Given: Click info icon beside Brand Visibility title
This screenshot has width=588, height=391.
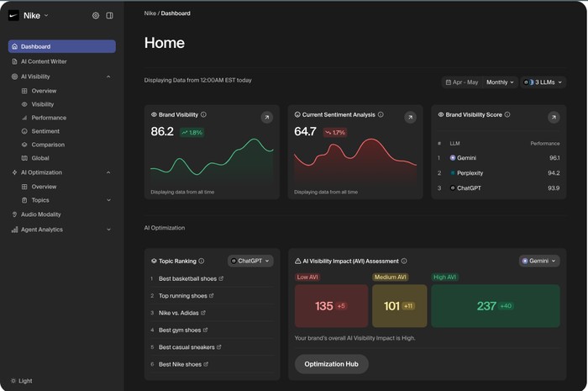Looking at the screenshot, I should pyautogui.click(x=203, y=114).
